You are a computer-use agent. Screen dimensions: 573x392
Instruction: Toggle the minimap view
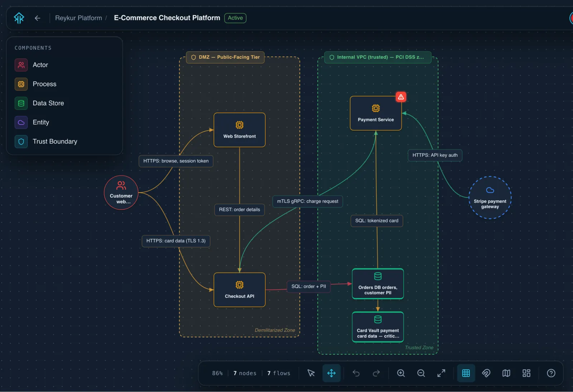click(506, 373)
